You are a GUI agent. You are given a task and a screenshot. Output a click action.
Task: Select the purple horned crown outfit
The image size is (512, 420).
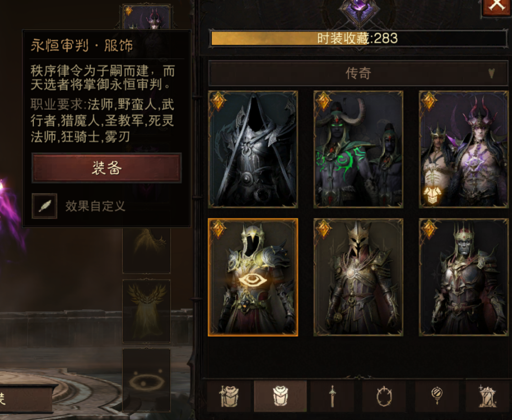coord(464,149)
